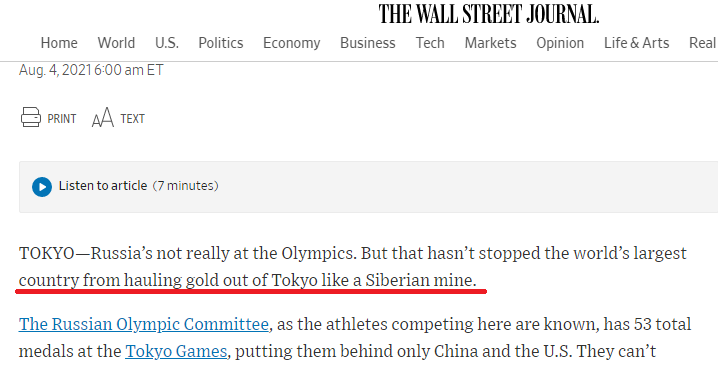Go to the Opinion section

coord(560,43)
